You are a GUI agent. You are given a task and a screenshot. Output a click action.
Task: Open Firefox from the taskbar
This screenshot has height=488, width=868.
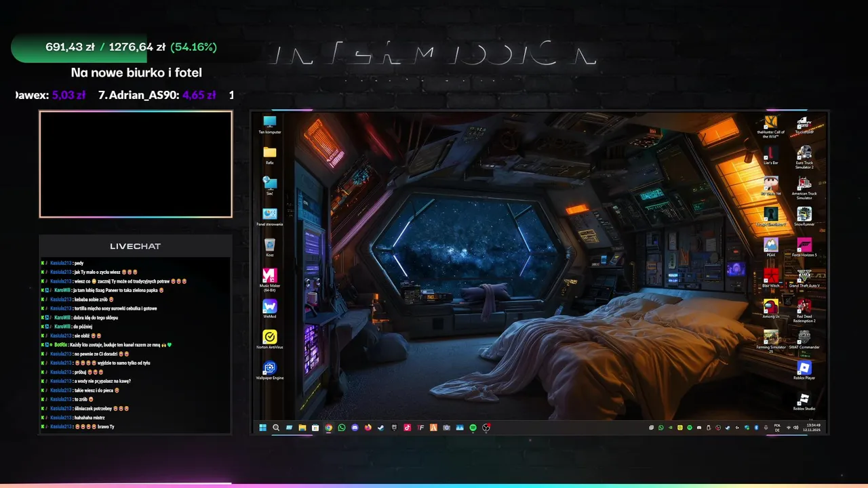coord(368,428)
